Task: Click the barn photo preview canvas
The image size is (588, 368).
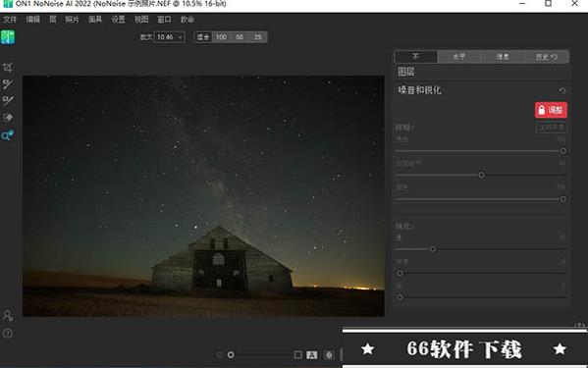Action: (x=203, y=196)
